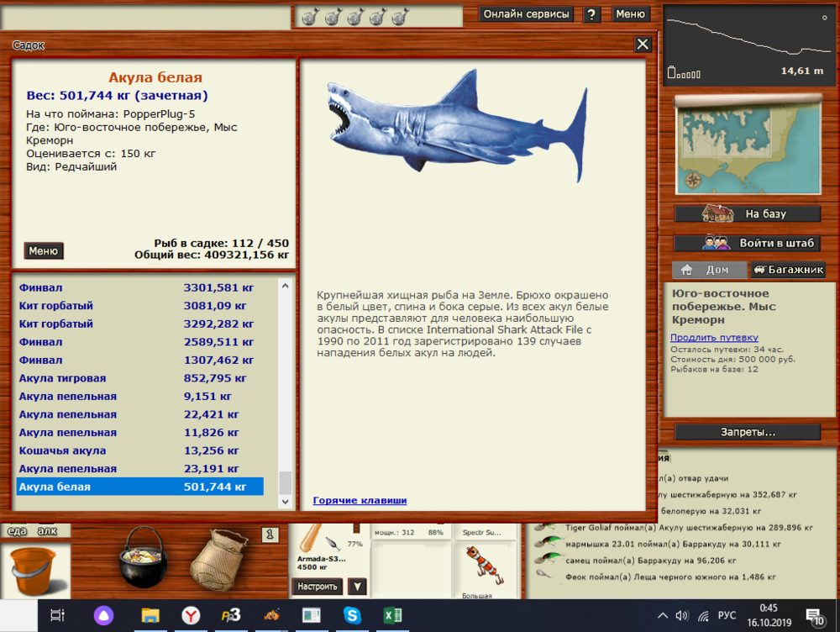Image resolution: width=840 pixels, height=632 pixels.
Task: Open the Запреты... panel
Action: [x=746, y=431]
